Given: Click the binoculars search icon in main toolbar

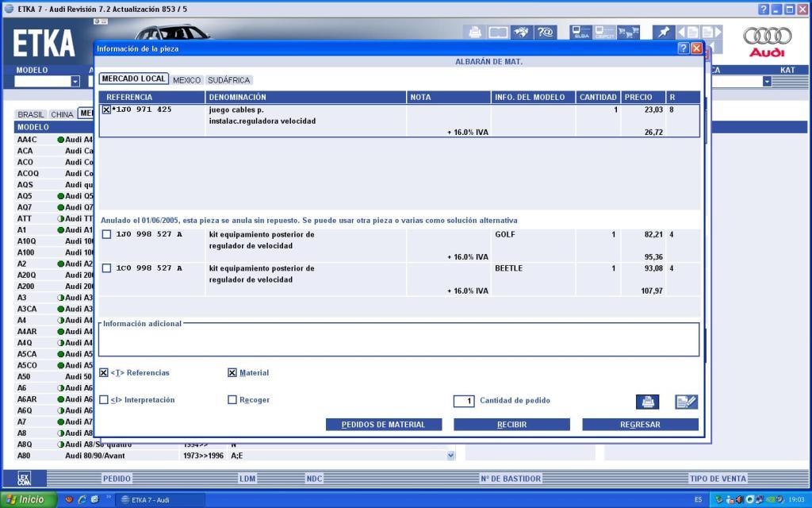Looking at the screenshot, I should click(x=522, y=33).
